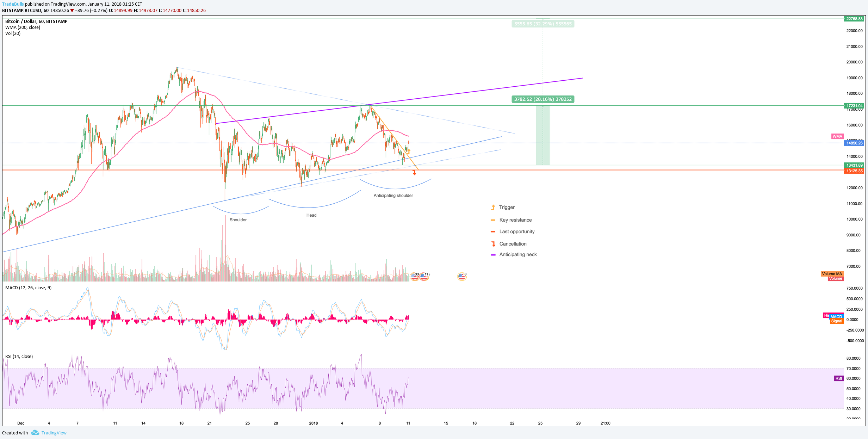Select the 'Bitcoin / Dollar, 60, BITSTAMP' title
Image resolution: width=868 pixels, height=439 pixels.
36,21
